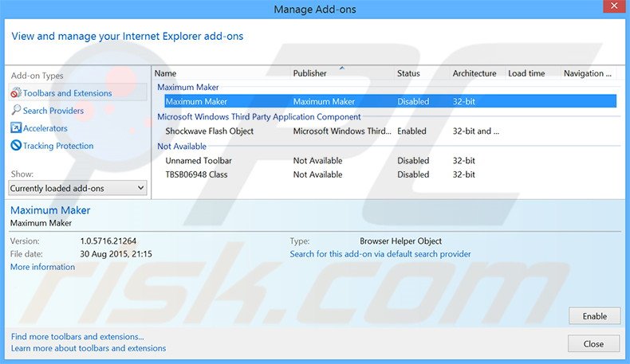Click the Close button
The height and width of the screenshot is (364, 630).
point(593,344)
